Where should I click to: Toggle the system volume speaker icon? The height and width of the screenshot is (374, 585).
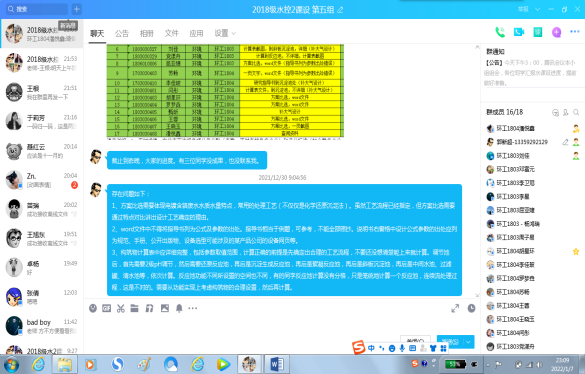click(x=539, y=364)
